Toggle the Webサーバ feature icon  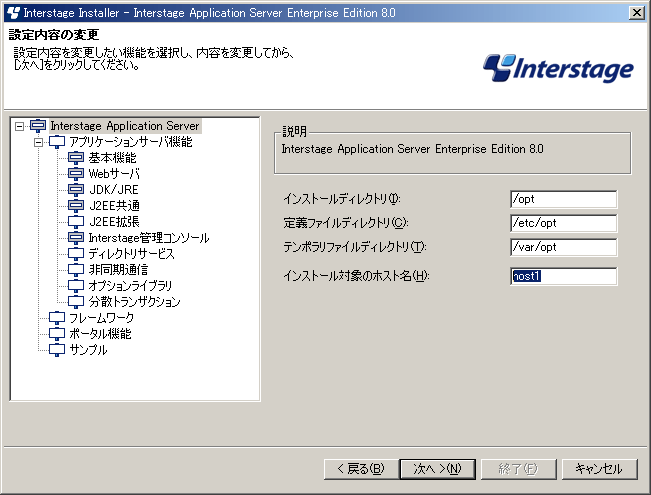coord(76,174)
